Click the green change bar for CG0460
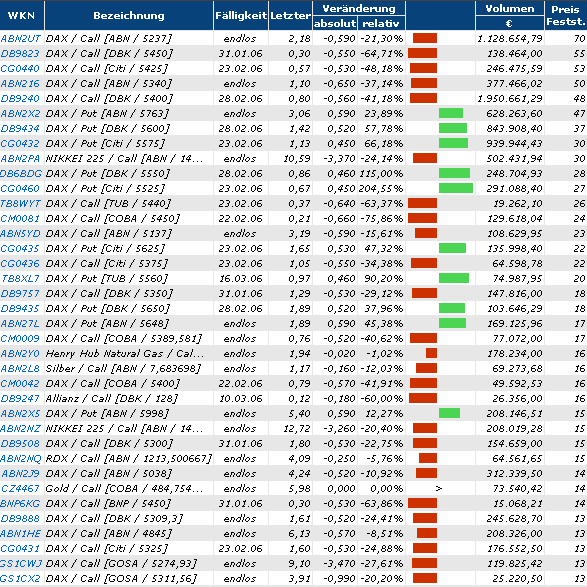The image size is (587, 587). (x=456, y=188)
